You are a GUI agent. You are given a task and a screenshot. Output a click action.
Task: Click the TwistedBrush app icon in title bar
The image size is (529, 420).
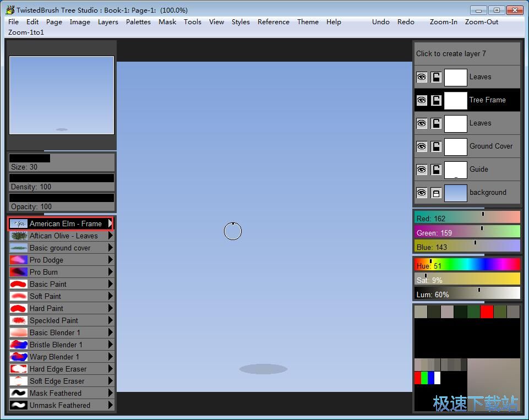10,10
